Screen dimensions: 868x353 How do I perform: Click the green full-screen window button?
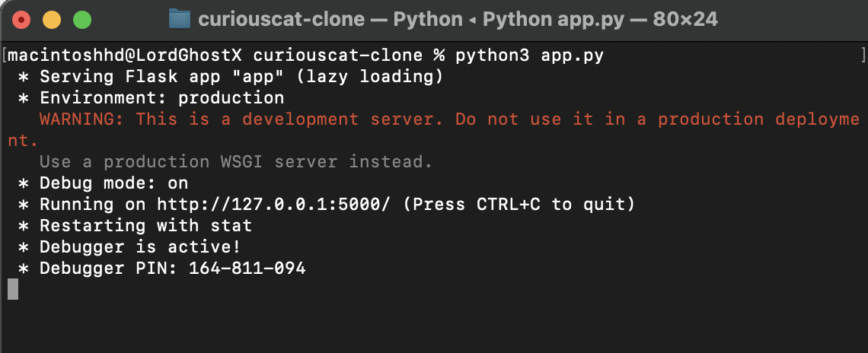pyautogui.click(x=81, y=19)
